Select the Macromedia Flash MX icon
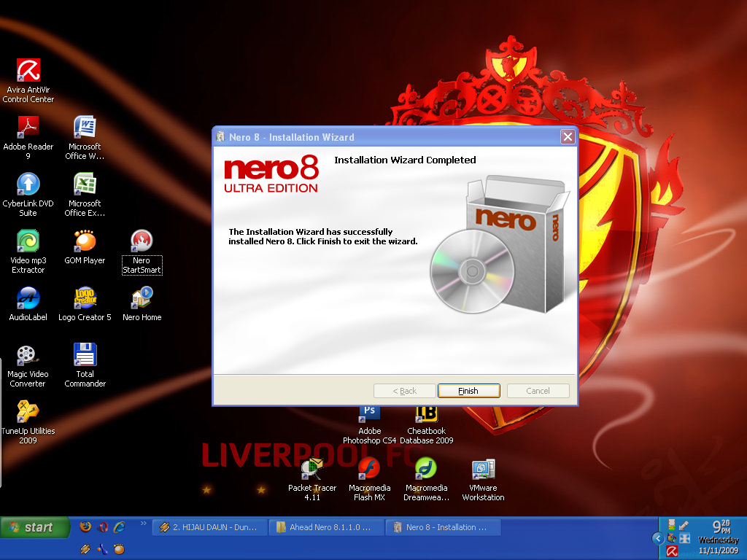Image resolution: width=747 pixels, height=560 pixels. coord(369,479)
